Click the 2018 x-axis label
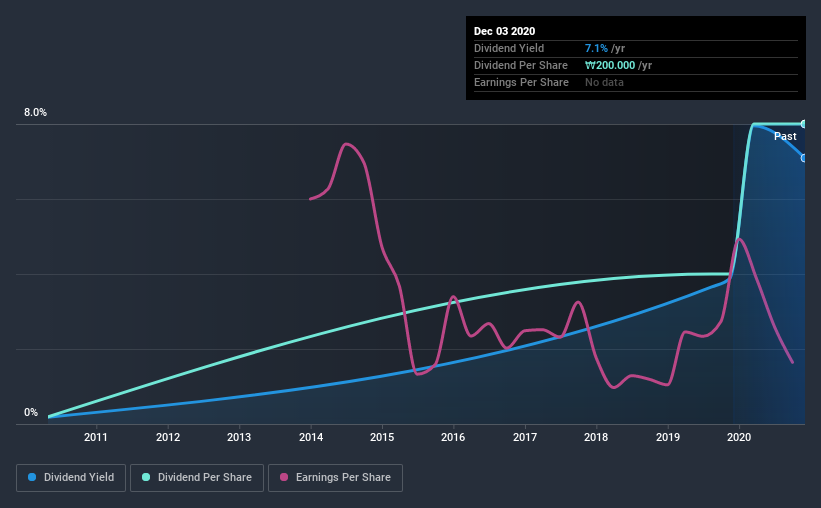 (x=596, y=437)
